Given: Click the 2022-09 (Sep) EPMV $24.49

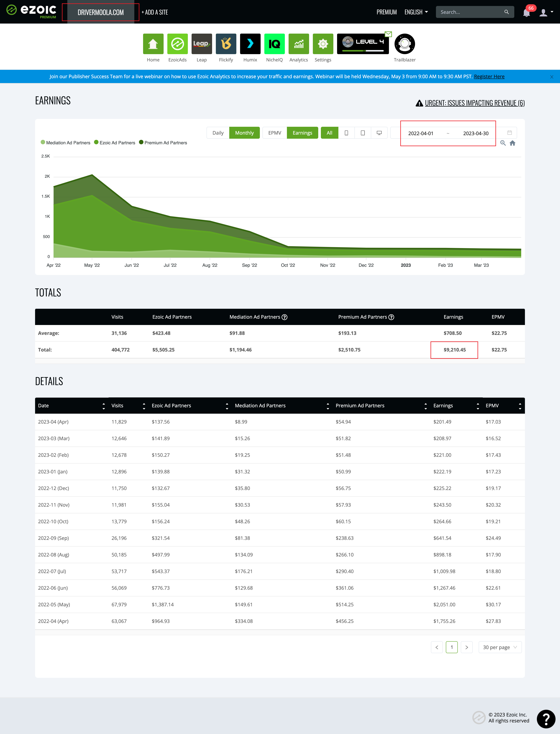Looking at the screenshot, I should point(493,538).
